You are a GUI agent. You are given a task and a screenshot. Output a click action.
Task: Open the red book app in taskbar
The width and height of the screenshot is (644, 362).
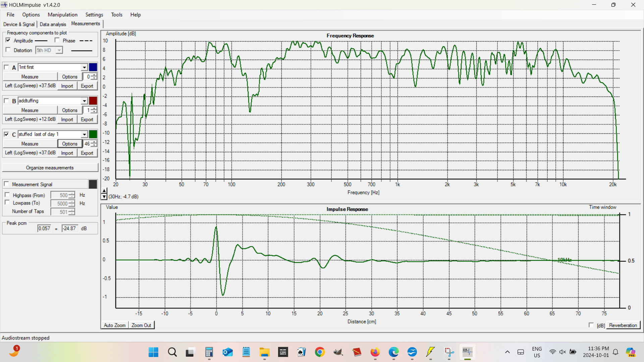[x=357, y=352]
